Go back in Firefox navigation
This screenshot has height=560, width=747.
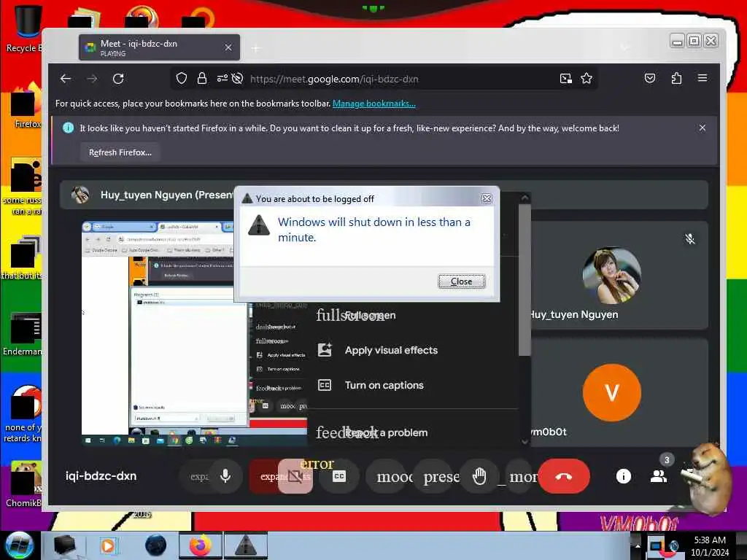(66, 79)
